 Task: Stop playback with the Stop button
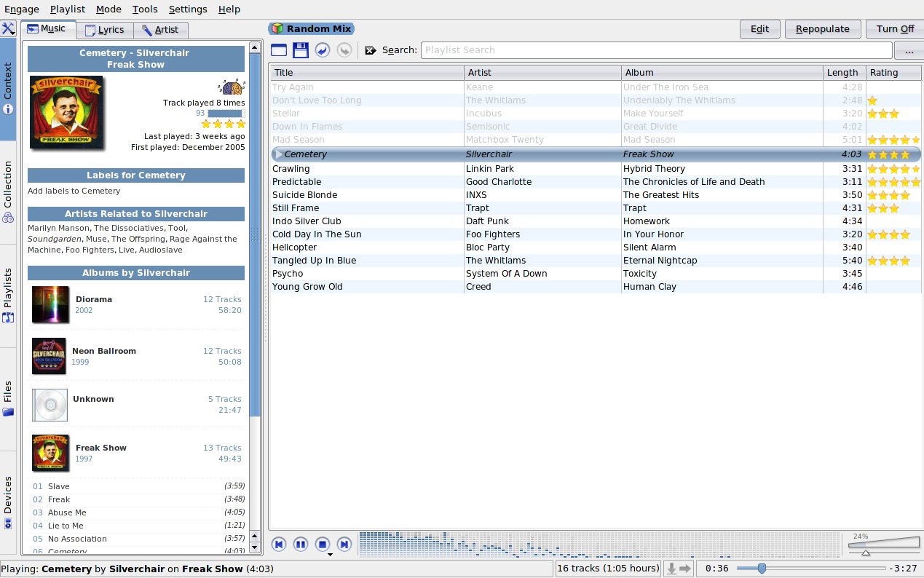point(323,544)
